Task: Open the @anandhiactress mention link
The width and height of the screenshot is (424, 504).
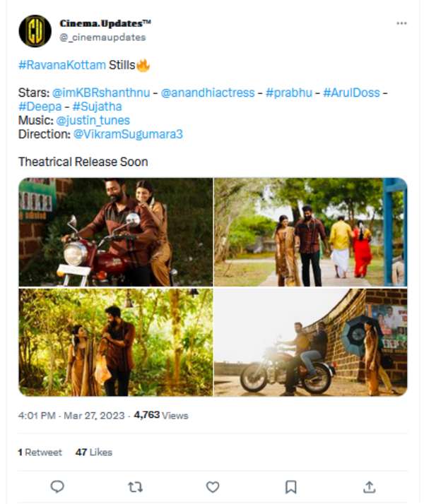Action: click(208, 92)
